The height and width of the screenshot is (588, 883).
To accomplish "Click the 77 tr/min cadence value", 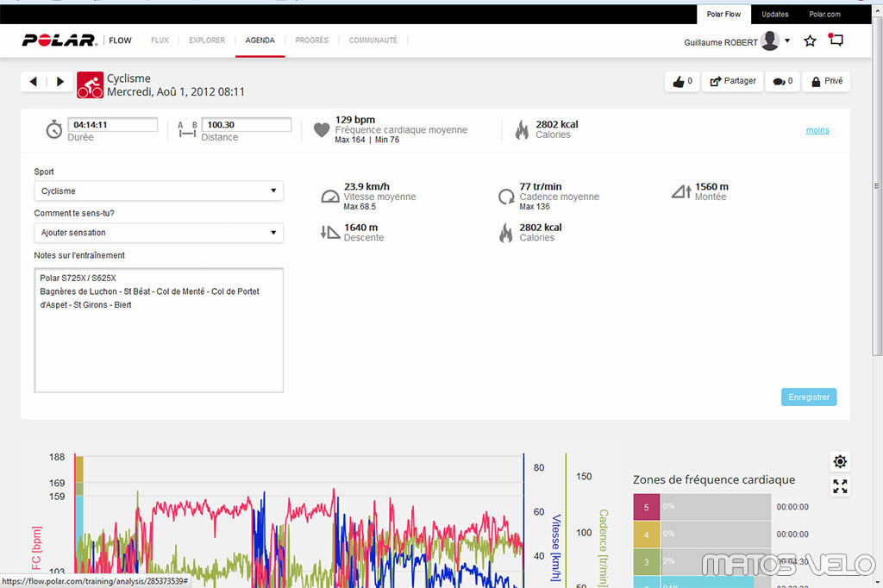I will point(540,186).
